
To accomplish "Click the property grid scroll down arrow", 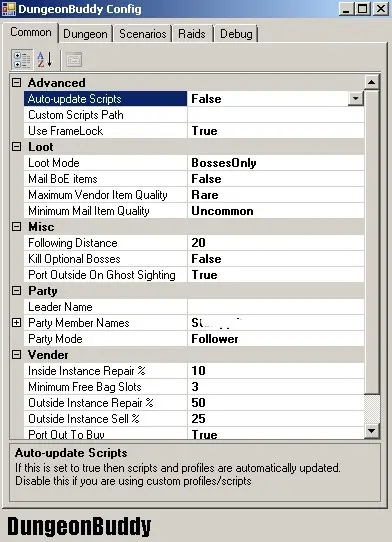I will [372, 431].
